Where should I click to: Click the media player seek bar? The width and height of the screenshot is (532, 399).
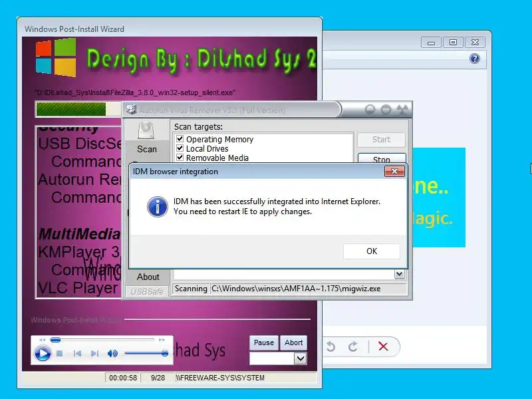[x=102, y=340]
